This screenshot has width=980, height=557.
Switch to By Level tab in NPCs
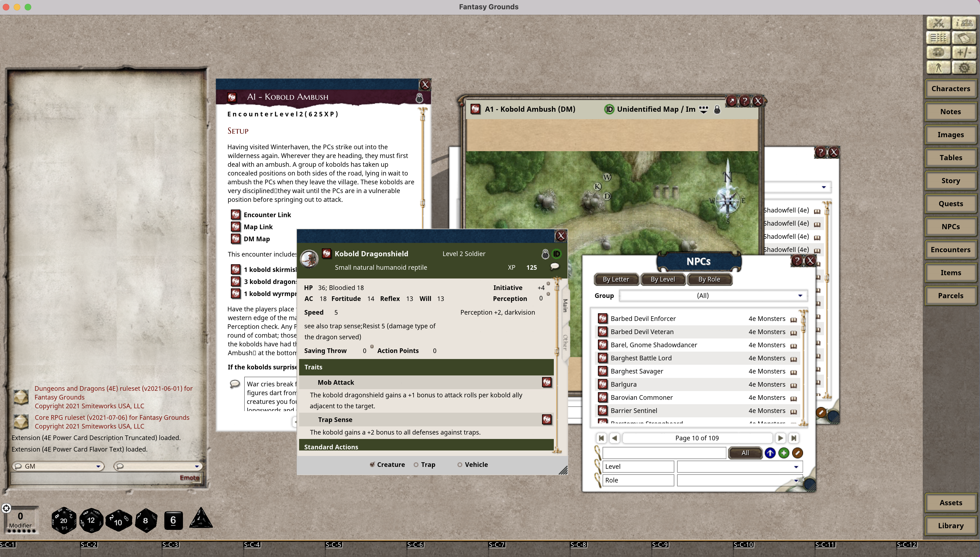663,279
